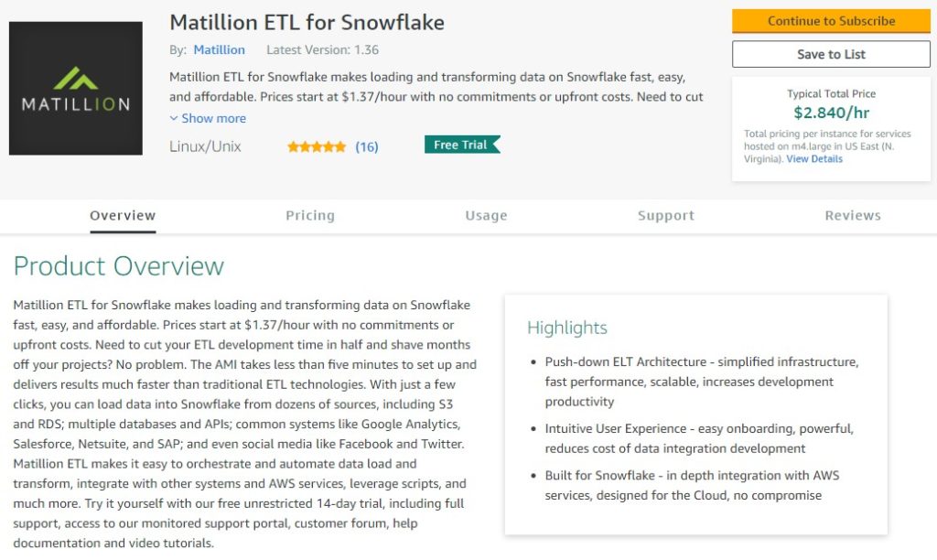Open View Details pricing link
The width and height of the screenshot is (937, 560).
[814, 159]
